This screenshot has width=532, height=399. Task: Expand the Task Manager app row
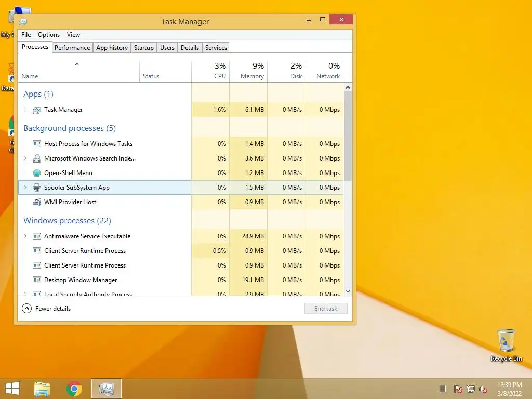pyautogui.click(x=25, y=109)
